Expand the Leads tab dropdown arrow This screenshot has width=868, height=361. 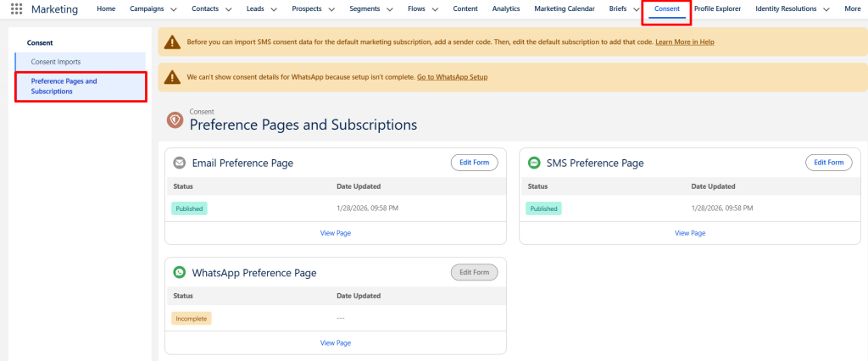[275, 9]
